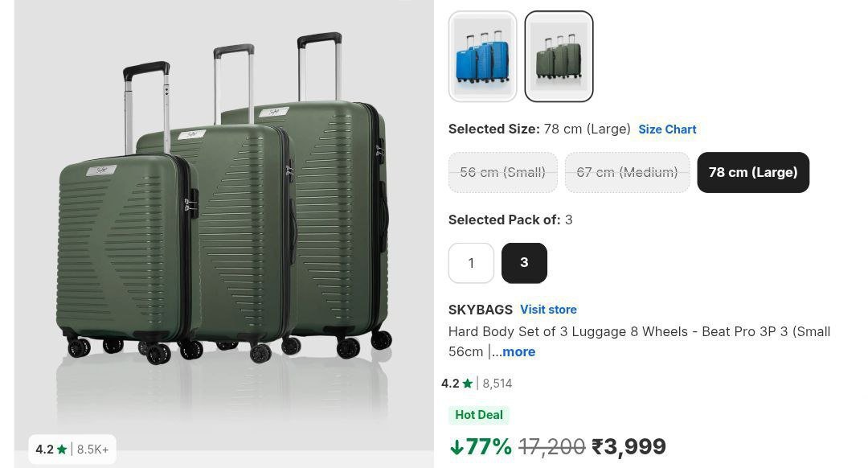Click the ₹3,999 discounted price
The width and height of the screenshot is (868, 468).
coord(628,447)
